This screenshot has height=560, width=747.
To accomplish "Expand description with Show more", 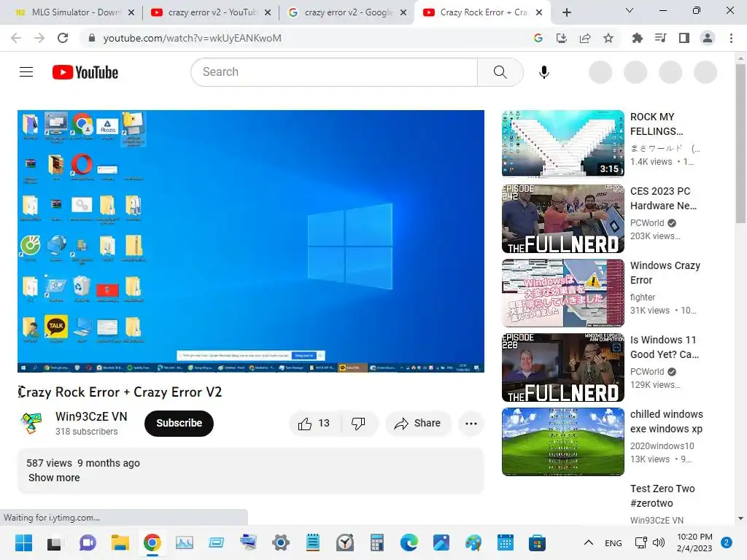I will pyautogui.click(x=54, y=478).
